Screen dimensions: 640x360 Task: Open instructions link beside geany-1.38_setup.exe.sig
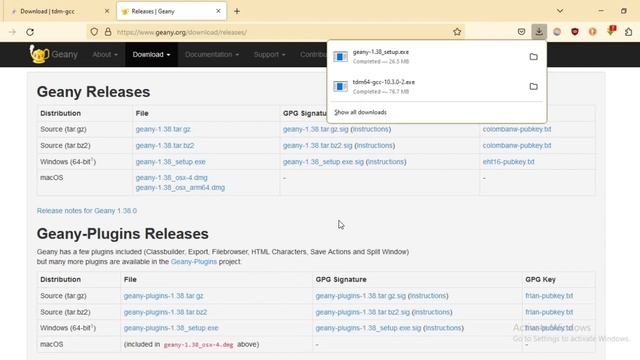pyautogui.click(x=386, y=162)
